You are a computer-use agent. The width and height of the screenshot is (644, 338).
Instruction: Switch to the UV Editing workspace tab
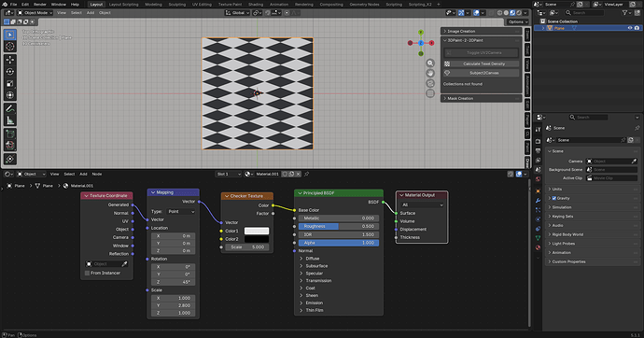(x=203, y=4)
